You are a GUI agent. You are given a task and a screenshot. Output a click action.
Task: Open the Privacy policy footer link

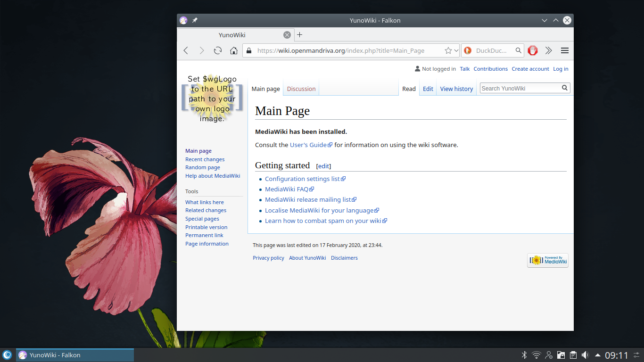268,258
